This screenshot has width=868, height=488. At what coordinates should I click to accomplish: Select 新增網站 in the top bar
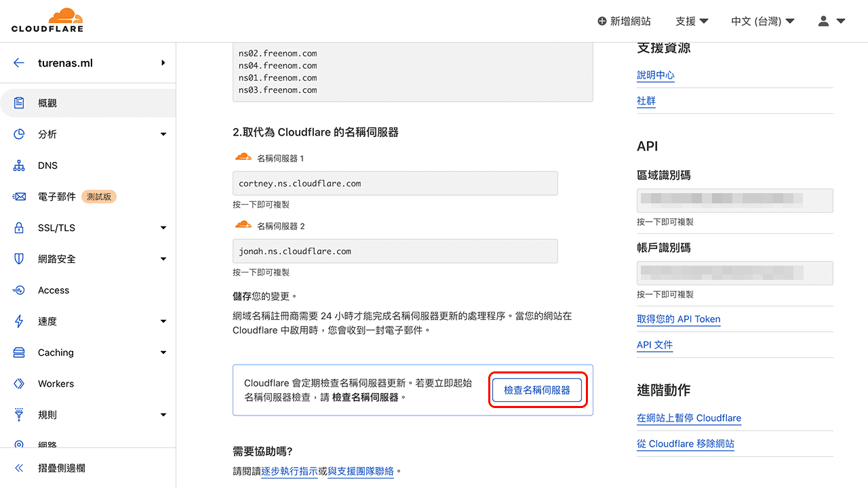click(625, 21)
